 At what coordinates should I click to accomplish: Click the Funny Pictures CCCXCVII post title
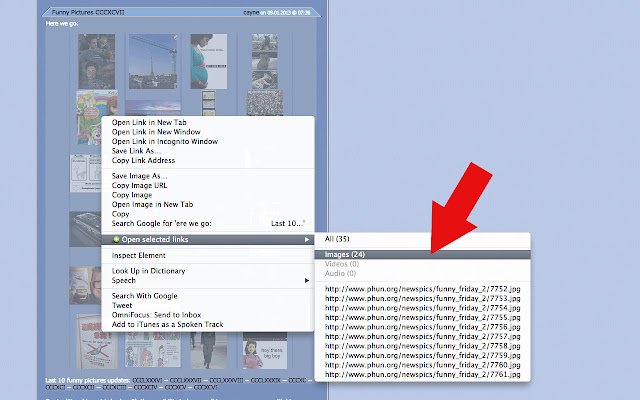coord(88,13)
